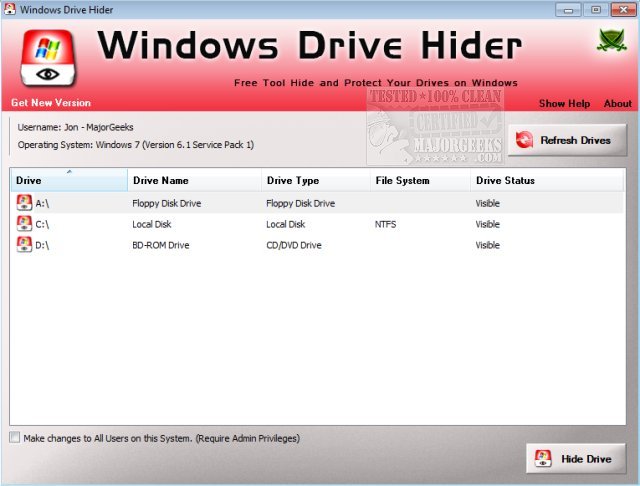
Task: Click the red refresh arrow icon
Action: 524,140
